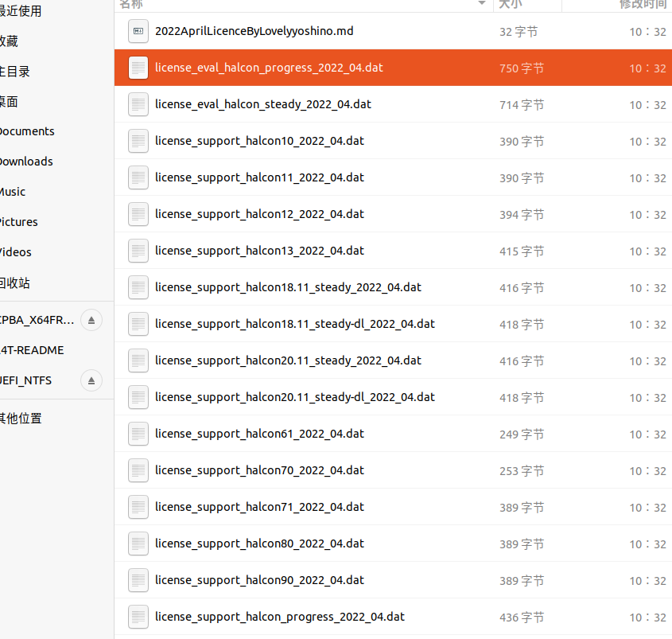Select license_support_halcon90_2022_04.dat file name
This screenshot has width=672, height=639.
coord(259,580)
